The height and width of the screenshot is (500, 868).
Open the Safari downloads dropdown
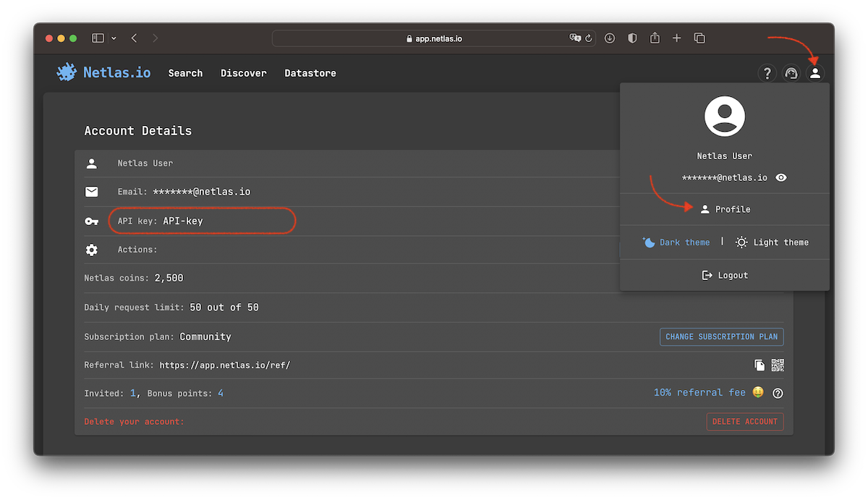[x=610, y=38]
